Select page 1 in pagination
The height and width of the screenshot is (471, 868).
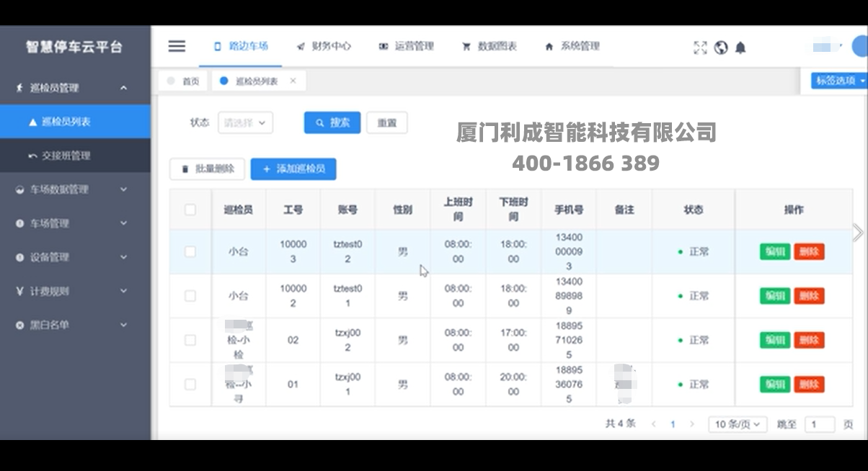pyautogui.click(x=673, y=424)
